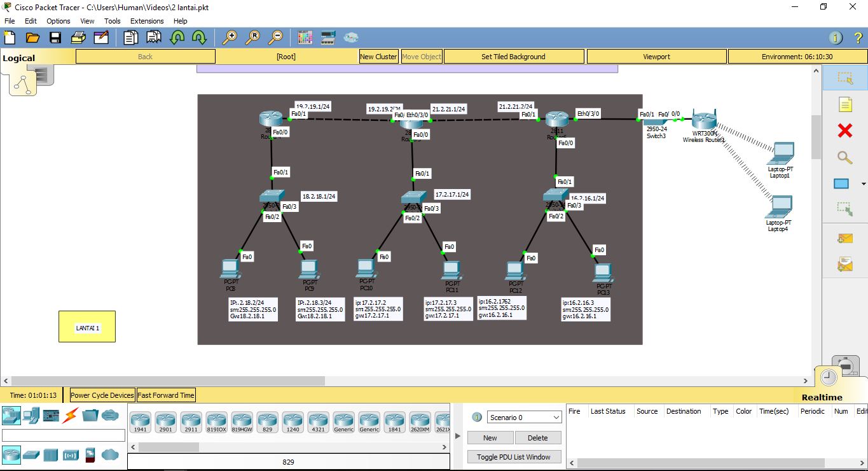Open the Options menu

[x=58, y=21]
